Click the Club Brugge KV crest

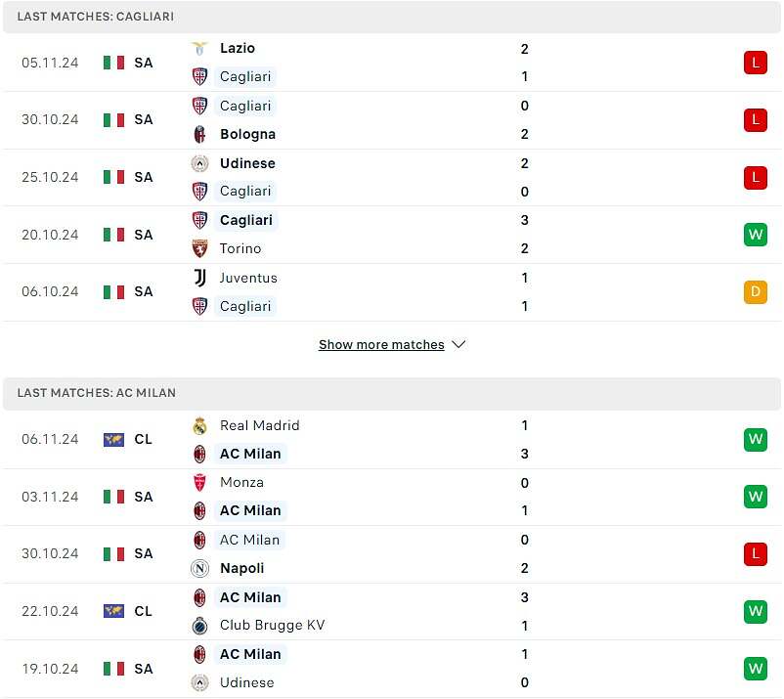click(199, 626)
